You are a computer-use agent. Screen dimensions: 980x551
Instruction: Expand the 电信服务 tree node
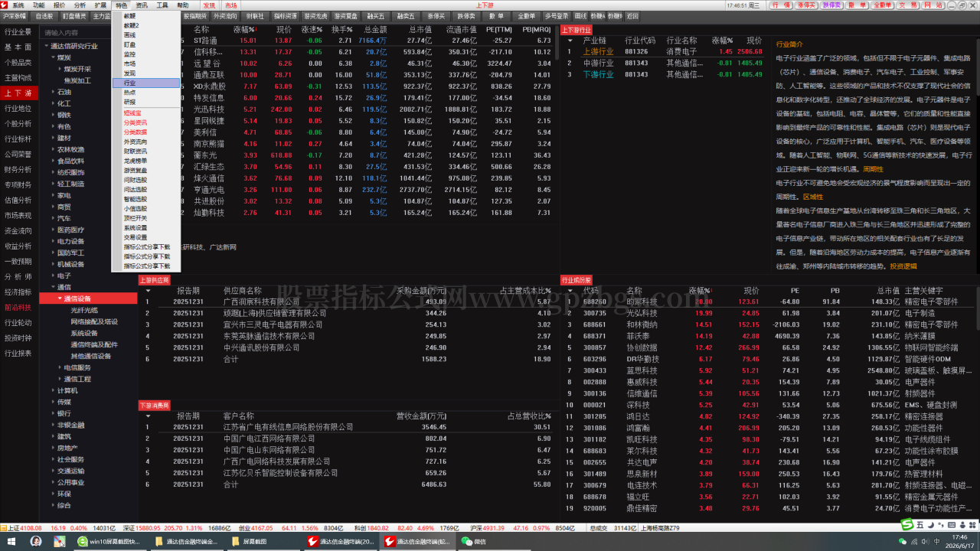click(60, 367)
